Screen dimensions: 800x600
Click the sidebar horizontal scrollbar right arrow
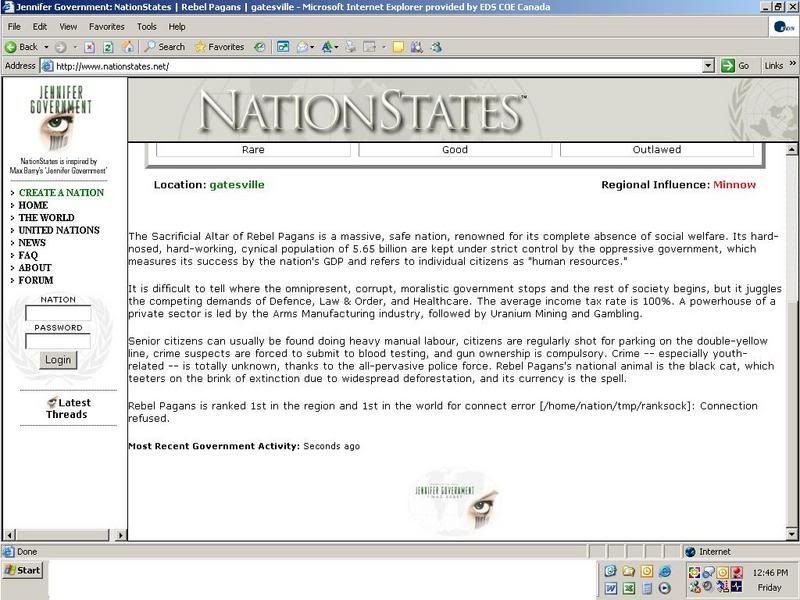coord(120,535)
